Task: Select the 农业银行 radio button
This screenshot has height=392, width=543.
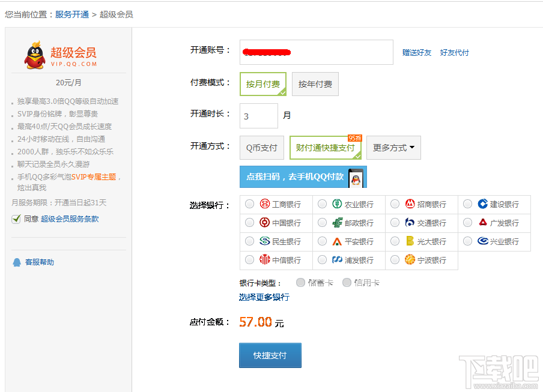Action: click(x=322, y=204)
